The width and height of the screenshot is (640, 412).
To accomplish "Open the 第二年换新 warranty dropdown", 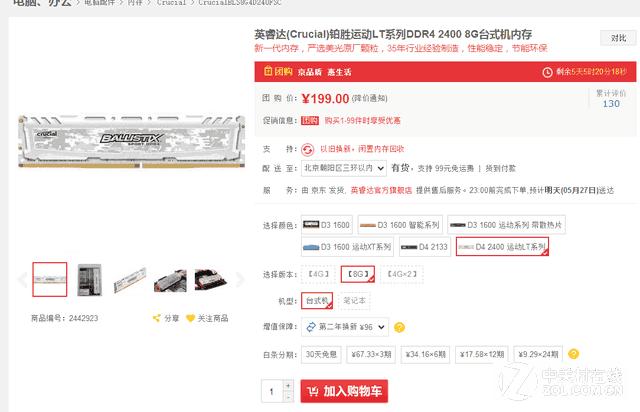I will coord(345,327).
